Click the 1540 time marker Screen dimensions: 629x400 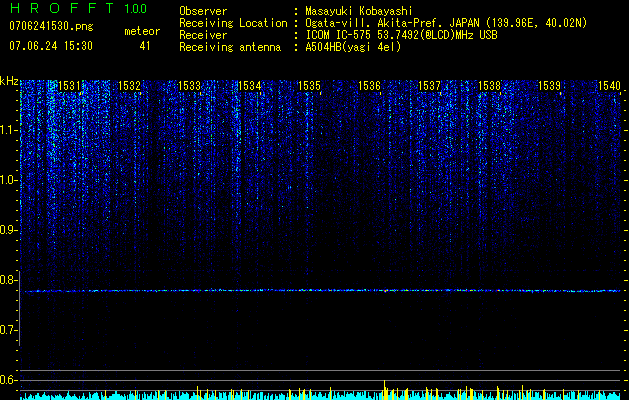609,85
